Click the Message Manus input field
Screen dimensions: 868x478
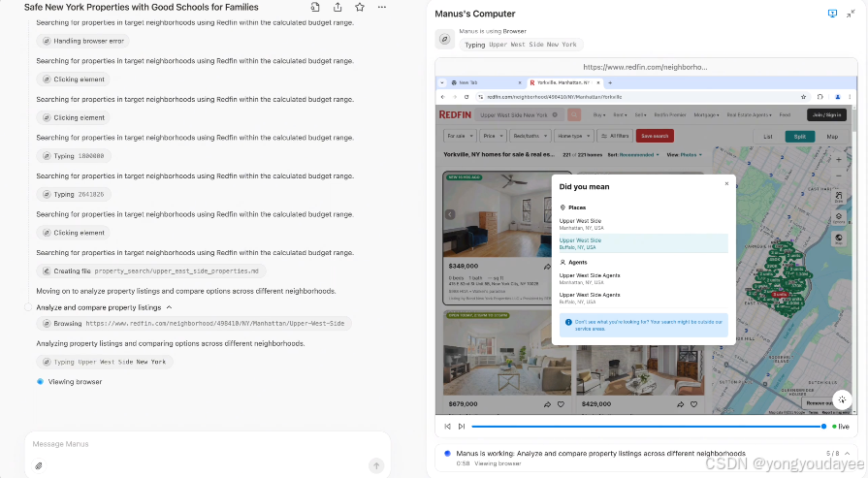point(208,444)
